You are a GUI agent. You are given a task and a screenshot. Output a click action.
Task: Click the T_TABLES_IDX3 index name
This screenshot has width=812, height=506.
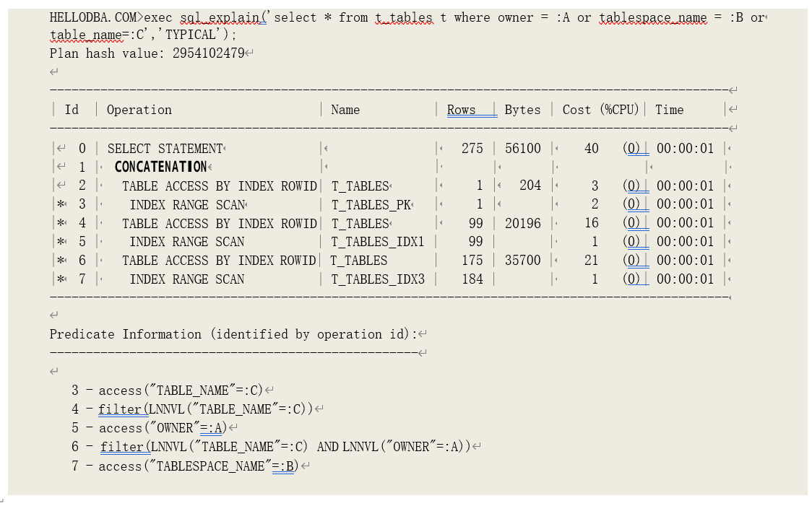[x=377, y=279]
